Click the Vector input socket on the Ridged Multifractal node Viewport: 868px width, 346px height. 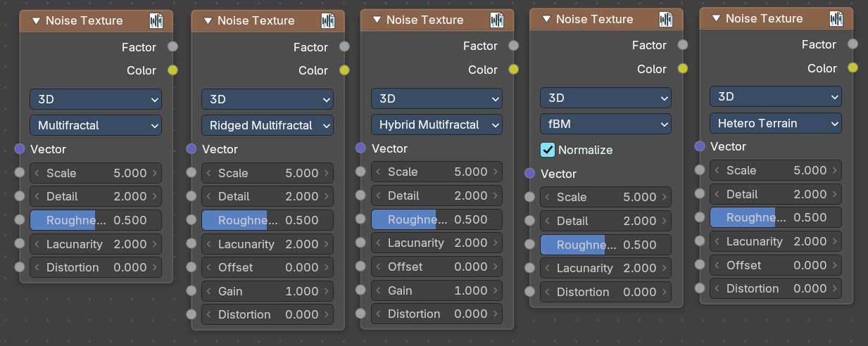pos(191,149)
